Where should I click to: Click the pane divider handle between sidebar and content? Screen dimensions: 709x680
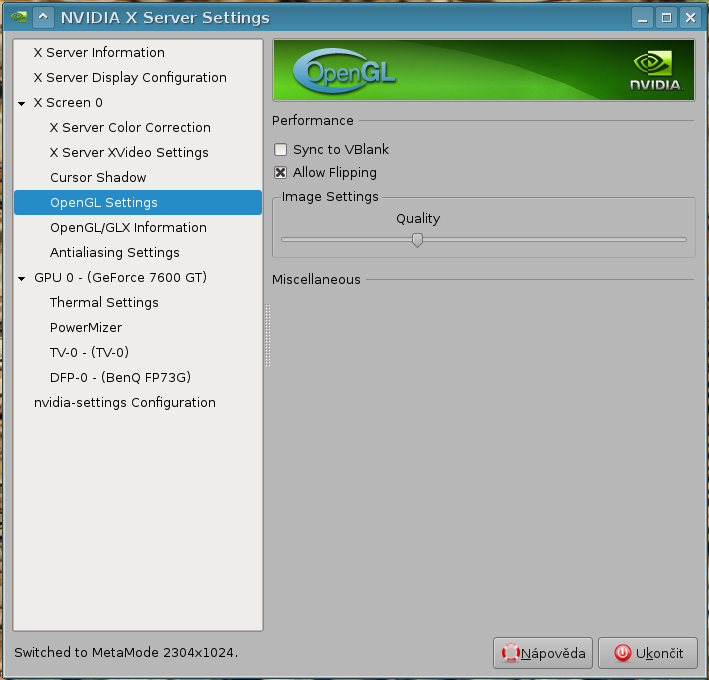268,335
